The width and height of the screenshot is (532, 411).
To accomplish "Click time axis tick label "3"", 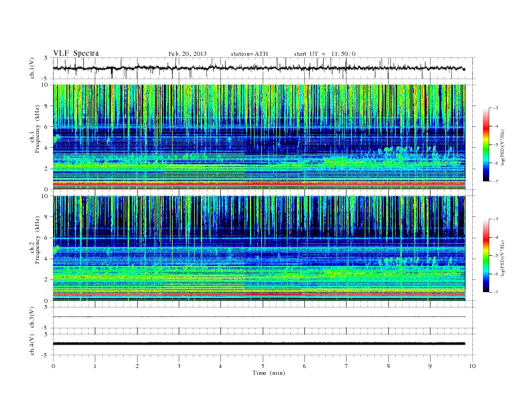I will [x=179, y=366].
